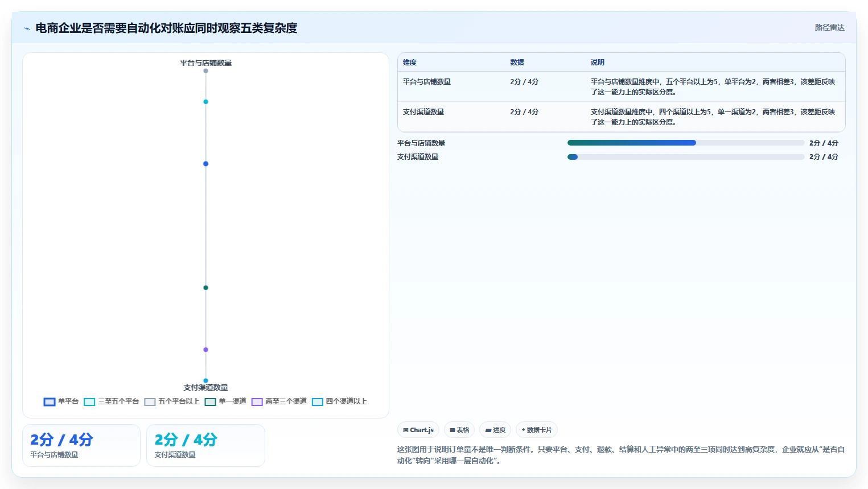Click the header icon beside the title
This screenshot has height=489, width=868.
pyautogui.click(x=27, y=28)
